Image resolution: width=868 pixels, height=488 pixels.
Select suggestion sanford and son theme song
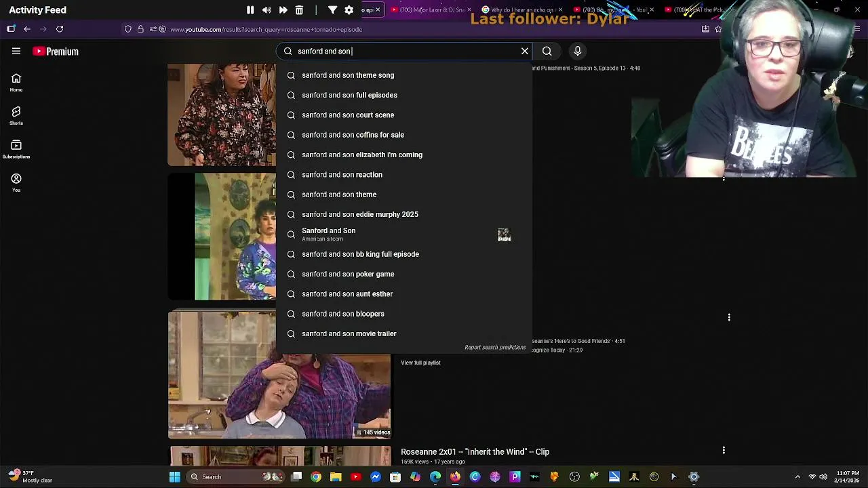[404, 75]
